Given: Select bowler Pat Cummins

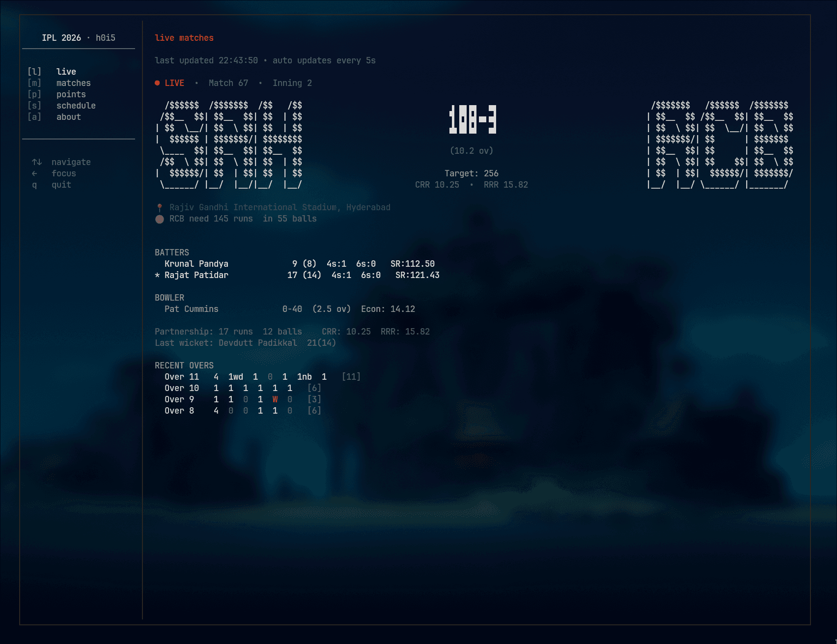Looking at the screenshot, I should point(192,309).
